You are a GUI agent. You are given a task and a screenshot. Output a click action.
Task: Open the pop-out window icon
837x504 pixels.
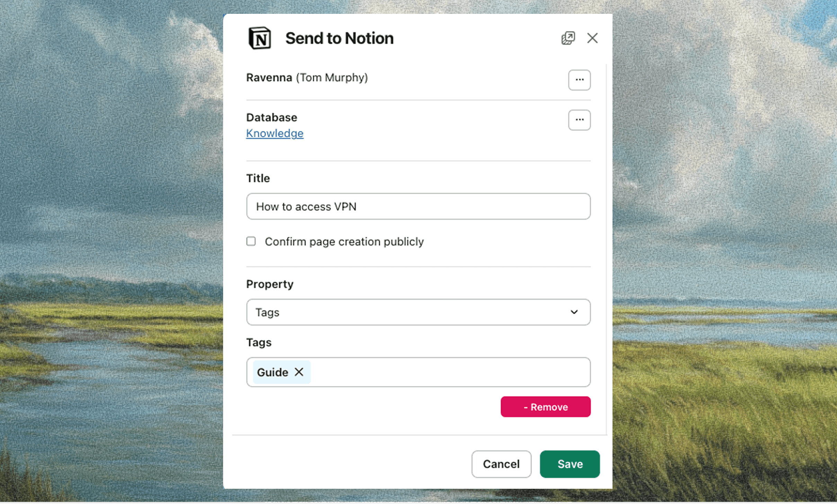[568, 38]
